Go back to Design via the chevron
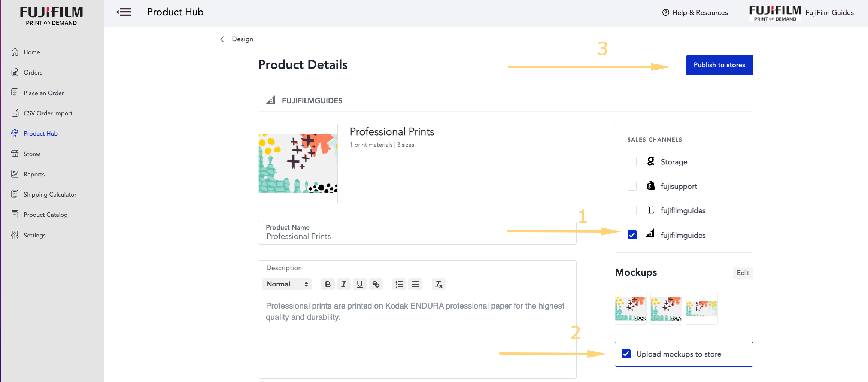 222,39
